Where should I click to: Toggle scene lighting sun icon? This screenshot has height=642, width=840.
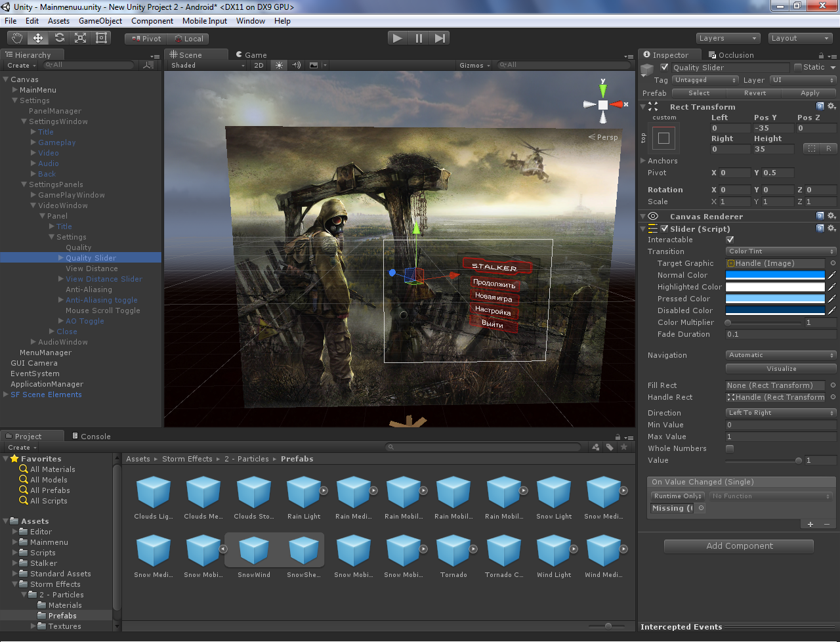280,65
